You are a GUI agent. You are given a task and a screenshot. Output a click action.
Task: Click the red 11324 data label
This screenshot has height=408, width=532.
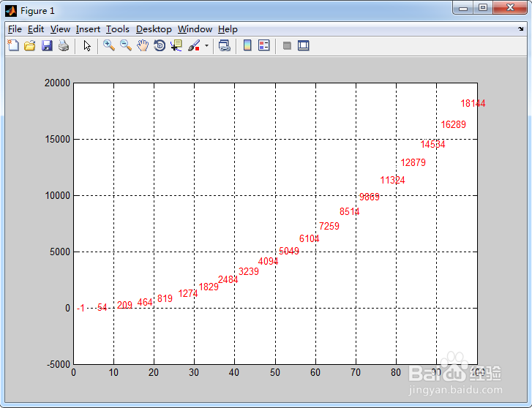click(x=392, y=180)
